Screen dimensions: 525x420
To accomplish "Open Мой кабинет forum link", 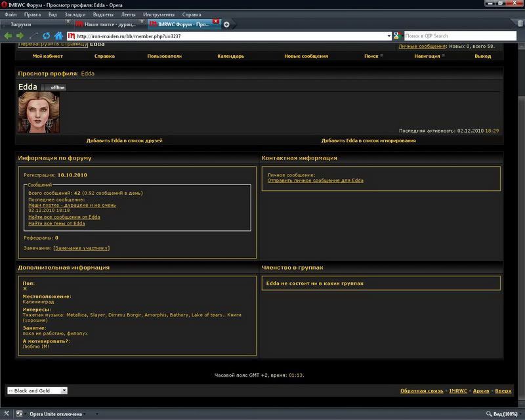I will click(47, 56).
